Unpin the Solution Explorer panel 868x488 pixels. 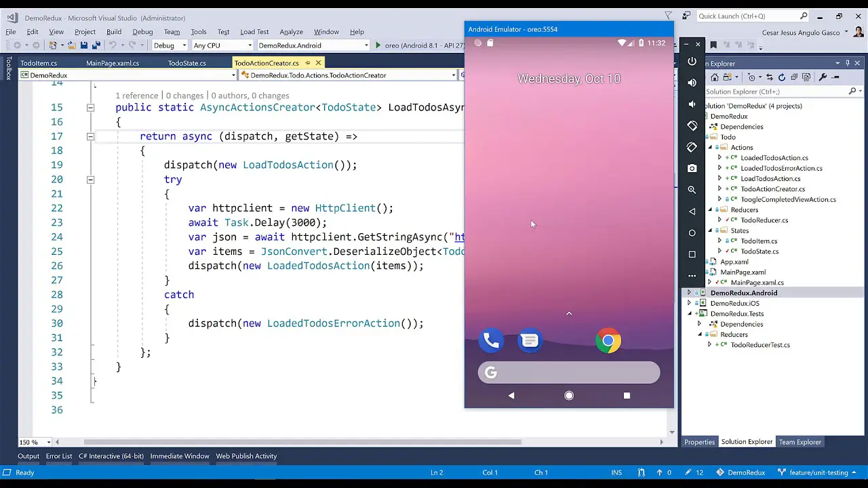(846, 63)
